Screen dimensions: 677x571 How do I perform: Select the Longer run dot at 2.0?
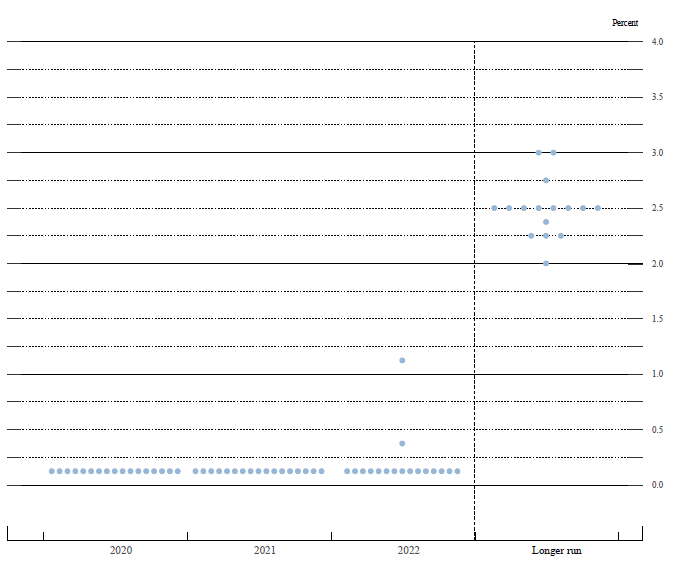(546, 263)
